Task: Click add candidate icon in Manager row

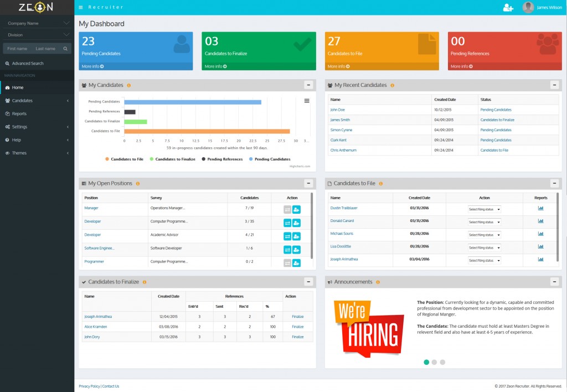Action: pyautogui.click(x=297, y=209)
